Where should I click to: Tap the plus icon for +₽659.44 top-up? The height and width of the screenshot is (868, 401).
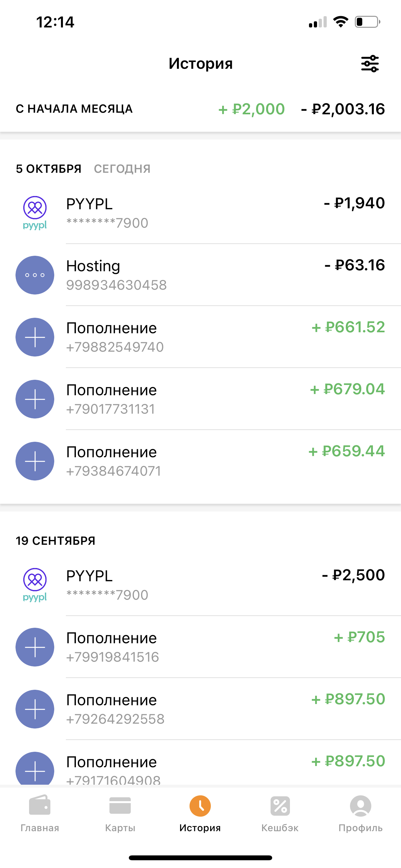point(35,461)
